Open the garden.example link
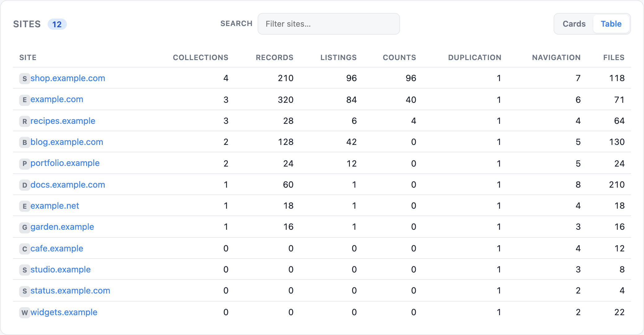Screen dimensions: 644x335 pyautogui.click(x=62, y=227)
